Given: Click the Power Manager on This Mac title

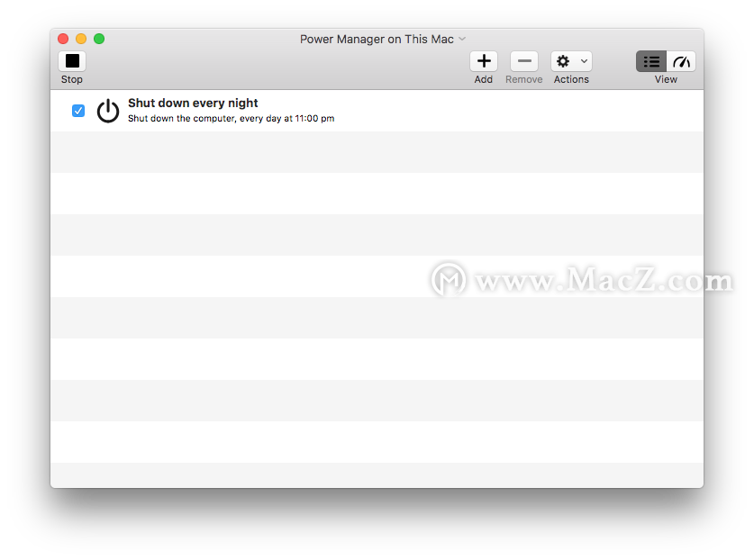Looking at the screenshot, I should (x=377, y=39).
